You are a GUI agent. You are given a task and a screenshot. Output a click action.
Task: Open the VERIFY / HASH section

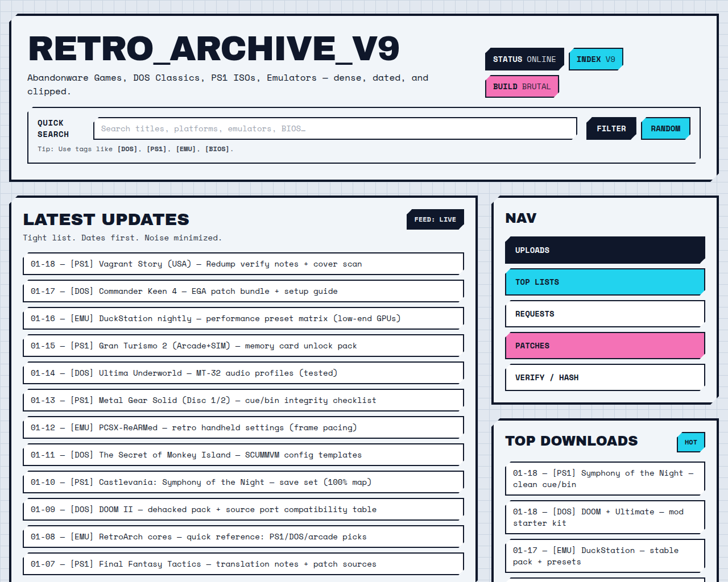tap(605, 377)
